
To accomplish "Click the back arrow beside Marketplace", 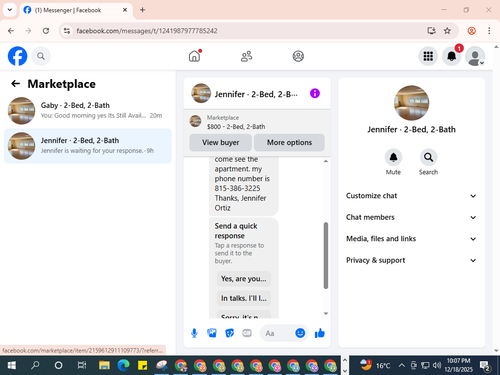I will (x=15, y=84).
